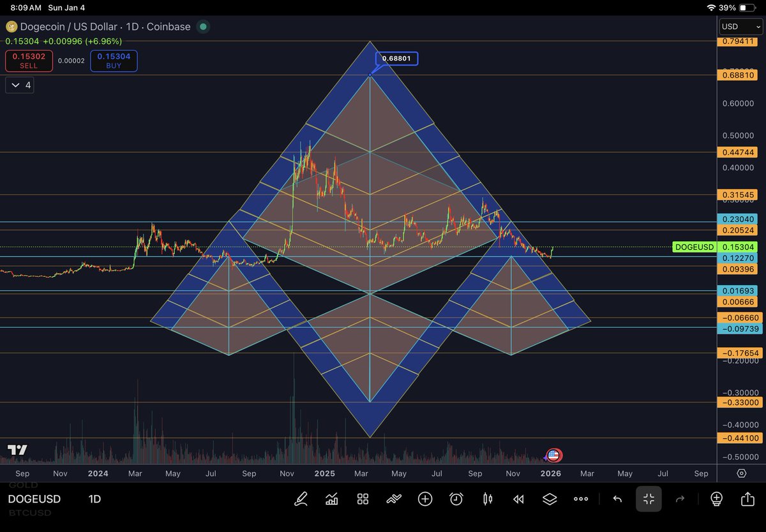Screen dimensions: 766x532
Task: Change chart type via candlestick icon
Action: click(x=488, y=499)
